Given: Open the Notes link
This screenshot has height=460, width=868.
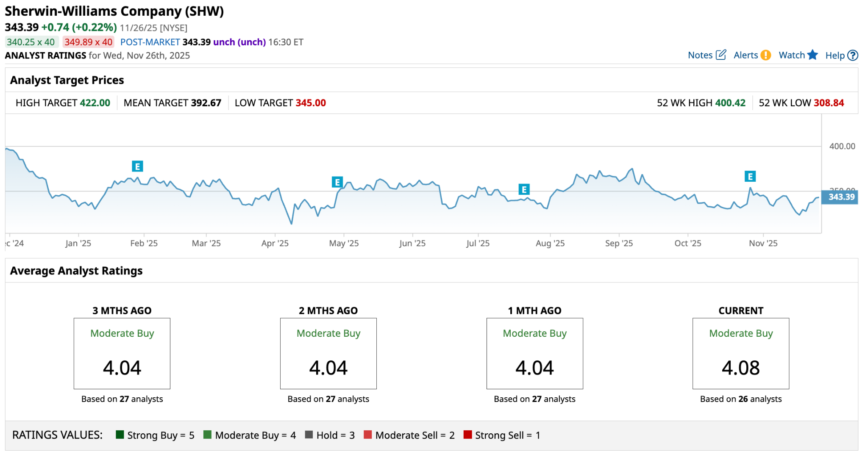Looking at the screenshot, I should (700, 55).
